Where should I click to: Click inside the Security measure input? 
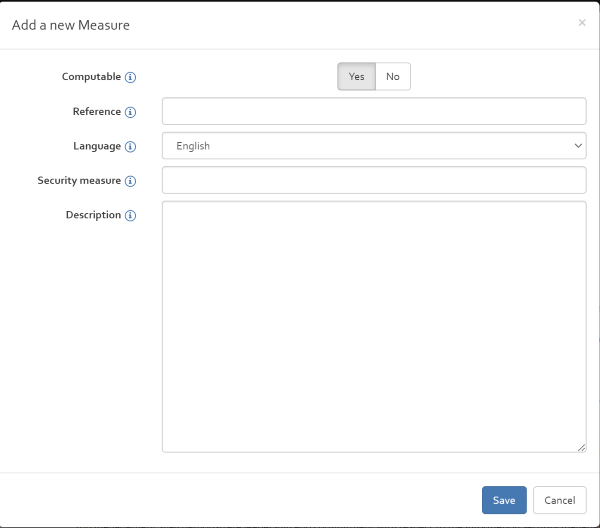coord(374,180)
